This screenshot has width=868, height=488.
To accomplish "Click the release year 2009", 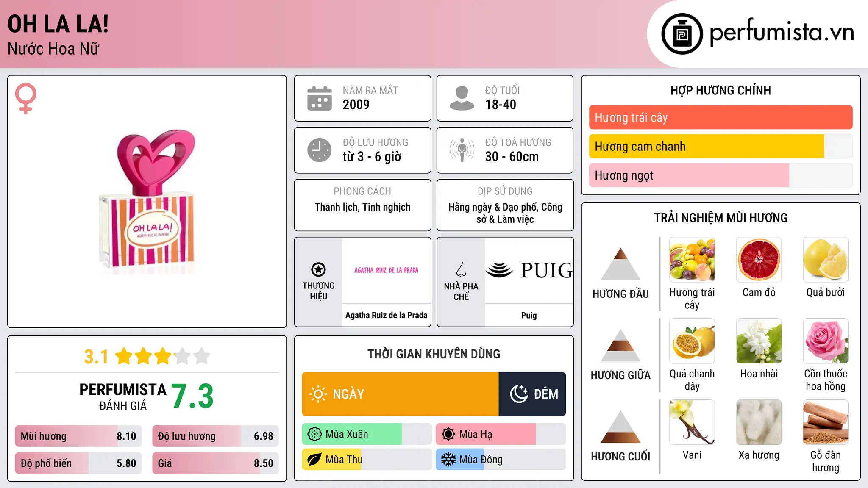I will pos(356,105).
